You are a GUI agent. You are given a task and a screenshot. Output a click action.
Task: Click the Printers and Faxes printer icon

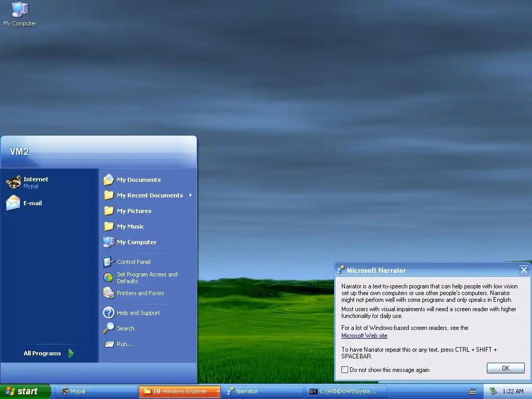click(x=109, y=293)
